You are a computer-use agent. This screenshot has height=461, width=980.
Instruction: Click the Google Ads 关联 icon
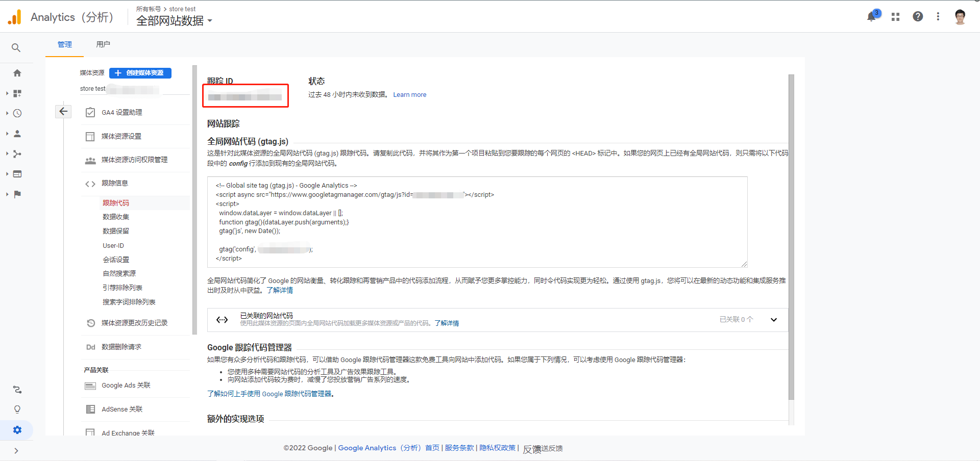coord(90,386)
